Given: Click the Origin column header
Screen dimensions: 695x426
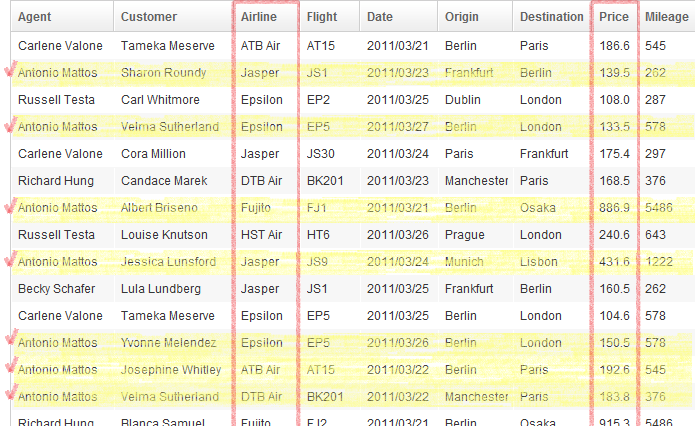Looking at the screenshot, I should (475, 16).
